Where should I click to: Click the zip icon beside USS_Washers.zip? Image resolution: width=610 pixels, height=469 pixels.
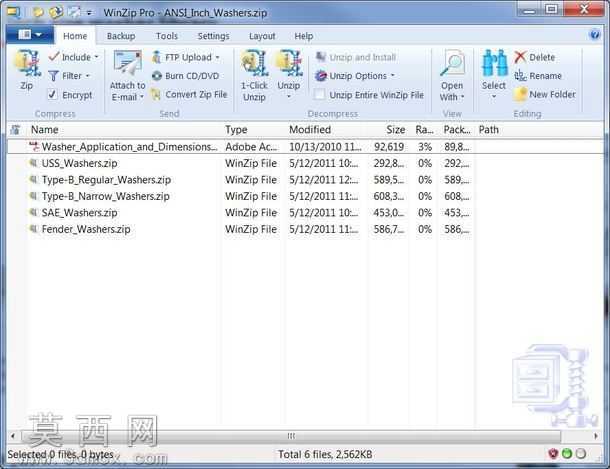tap(34, 163)
